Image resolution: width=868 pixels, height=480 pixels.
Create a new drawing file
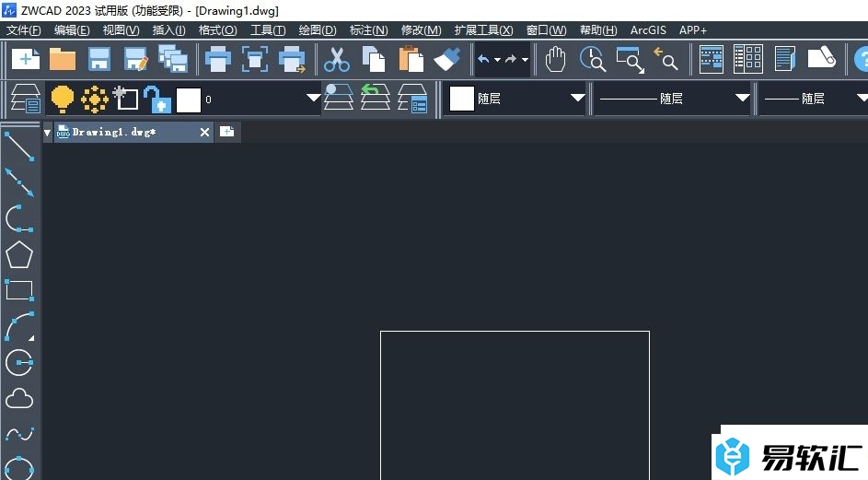pyautogui.click(x=26, y=59)
